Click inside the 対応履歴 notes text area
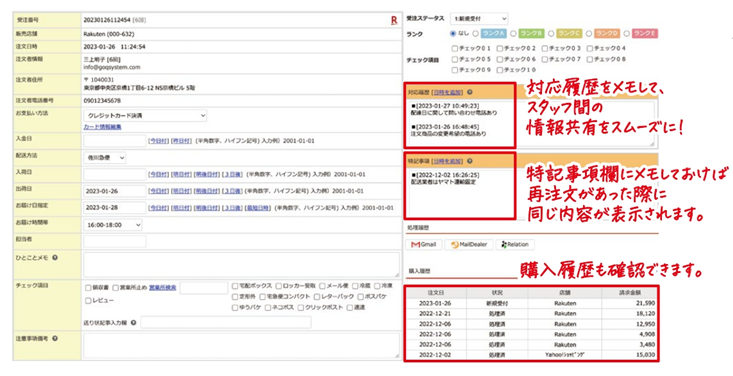The width and height of the screenshot is (733, 376). click(x=532, y=123)
